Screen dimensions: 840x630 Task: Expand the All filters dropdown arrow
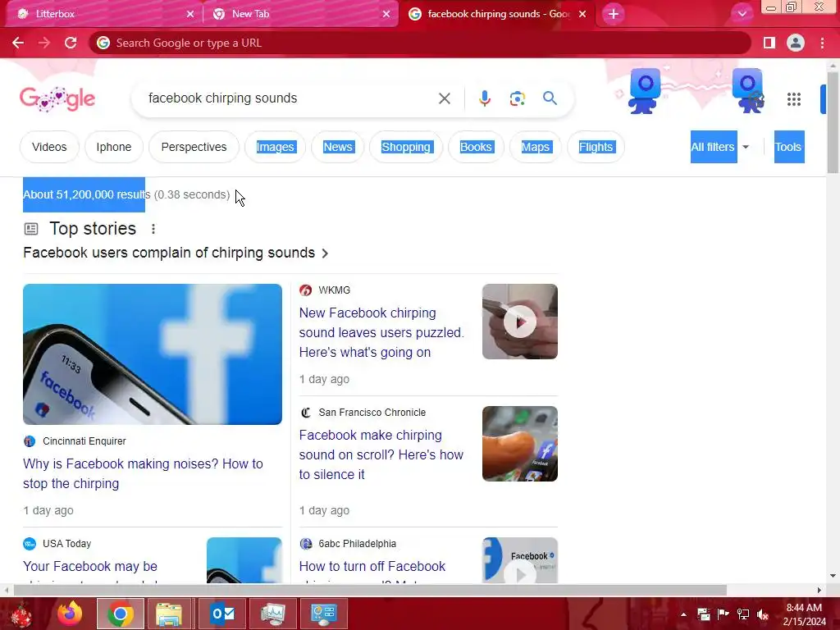click(x=746, y=147)
